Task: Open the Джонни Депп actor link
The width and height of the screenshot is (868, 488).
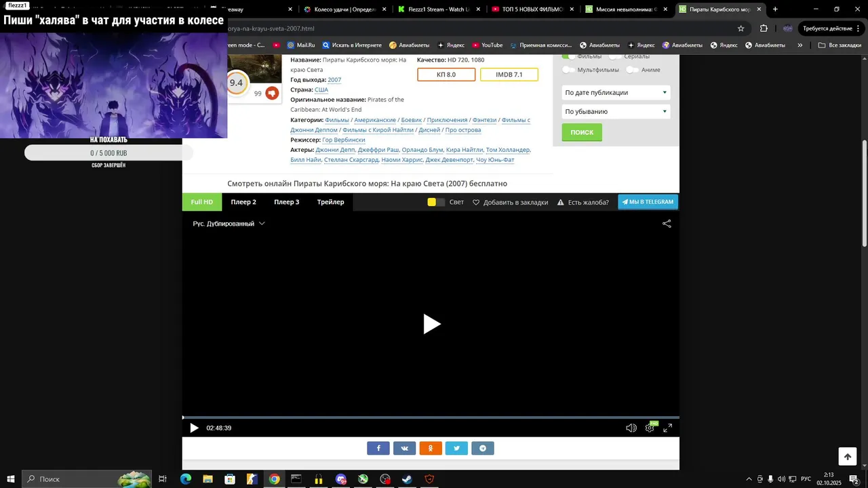Action: pyautogui.click(x=335, y=150)
